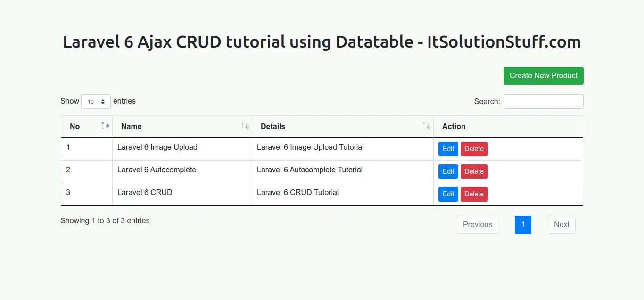Viewport: 644px width, 300px height.
Task: Delete the Laravel 6 CRUD product
Action: [x=474, y=194]
